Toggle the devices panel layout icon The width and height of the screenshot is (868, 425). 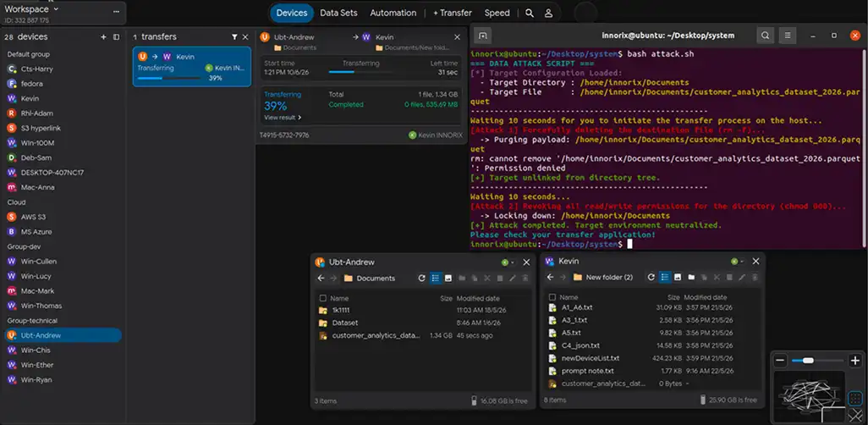tap(116, 37)
